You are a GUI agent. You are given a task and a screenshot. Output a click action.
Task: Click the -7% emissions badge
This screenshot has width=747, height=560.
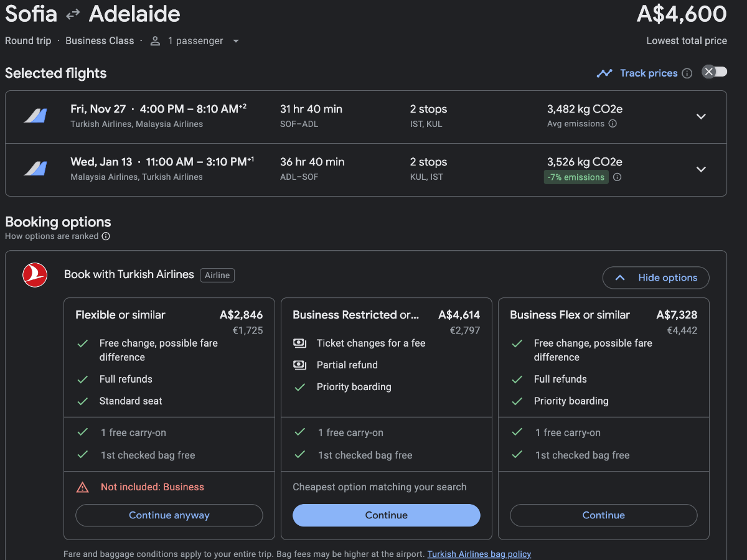click(576, 177)
